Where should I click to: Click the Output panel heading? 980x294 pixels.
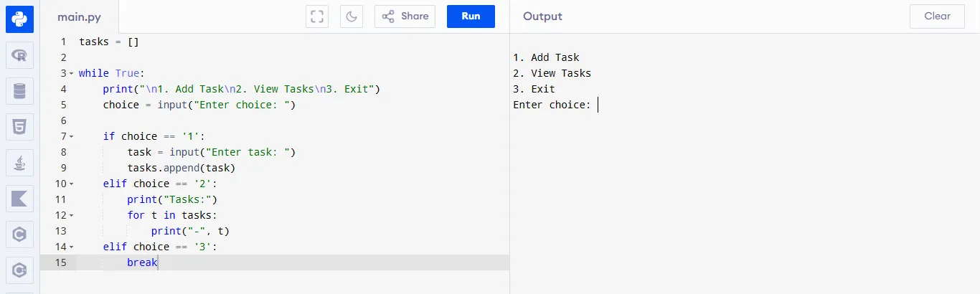pos(542,16)
